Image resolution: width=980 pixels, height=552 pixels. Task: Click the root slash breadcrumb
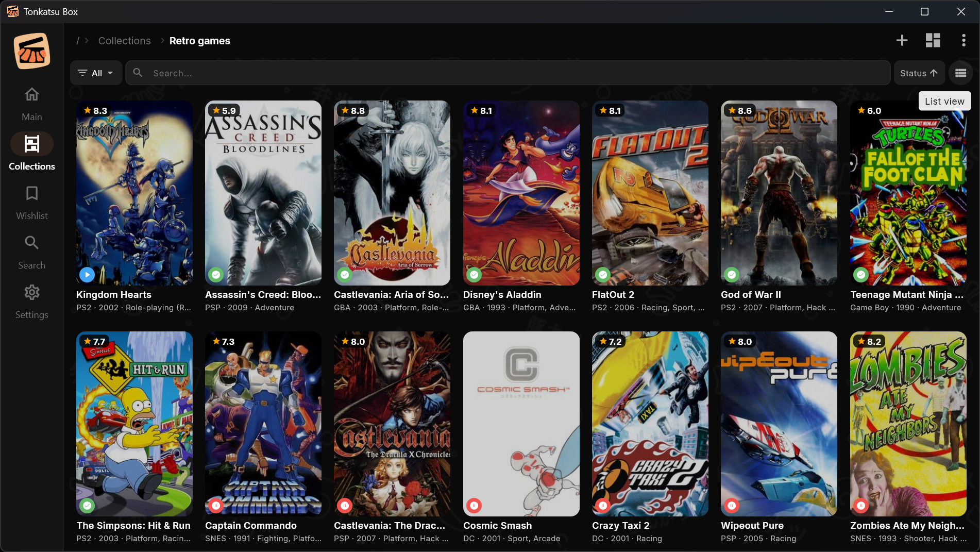pyautogui.click(x=78, y=41)
